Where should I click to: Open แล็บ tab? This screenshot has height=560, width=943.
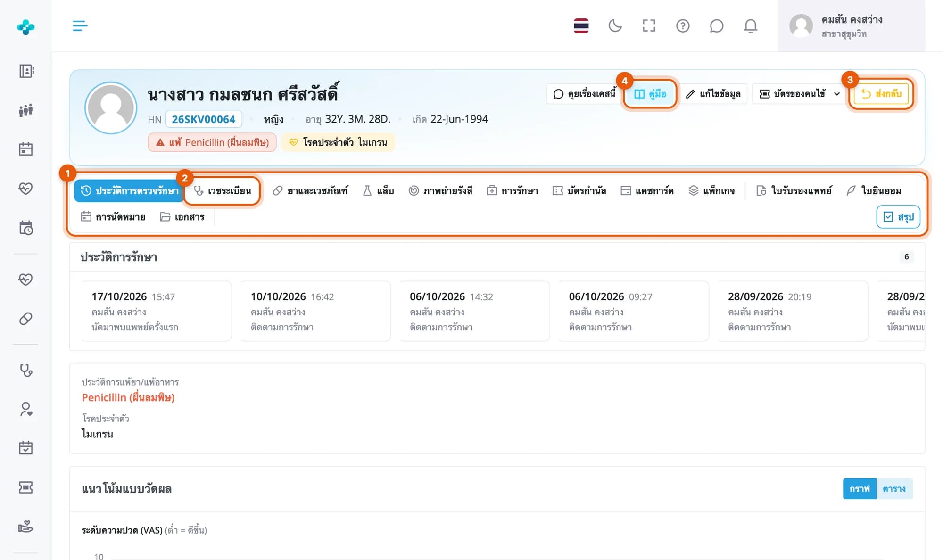(379, 190)
